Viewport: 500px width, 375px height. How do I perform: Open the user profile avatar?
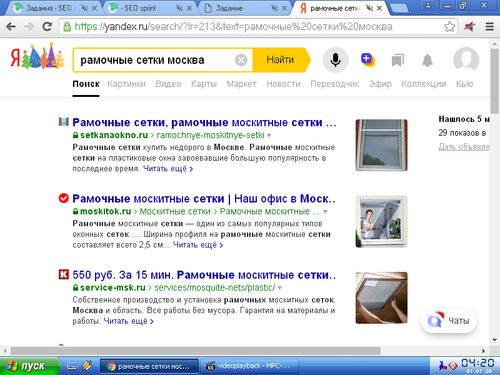point(466,60)
